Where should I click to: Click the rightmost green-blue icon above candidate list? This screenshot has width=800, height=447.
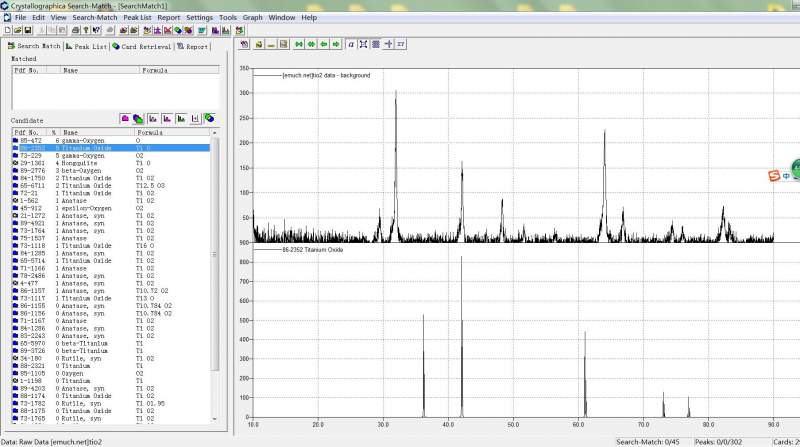coord(209,118)
